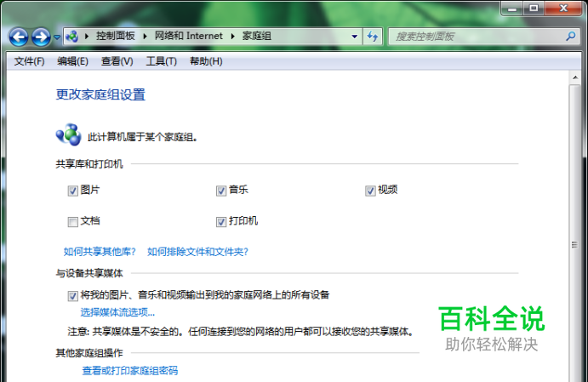Image resolution: width=588 pixels, height=382 pixels.
Task: Open recent pages dropdown beside Forward arrow
Action: coord(57,37)
